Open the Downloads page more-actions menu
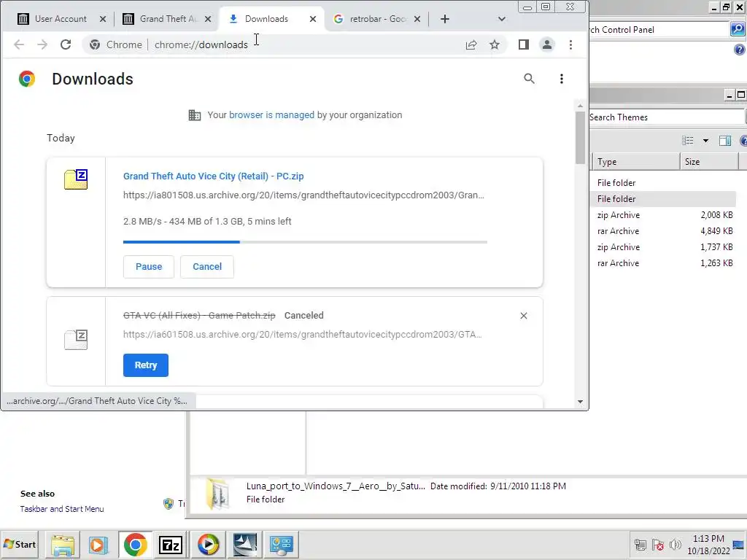Image resolution: width=747 pixels, height=560 pixels. pos(562,79)
